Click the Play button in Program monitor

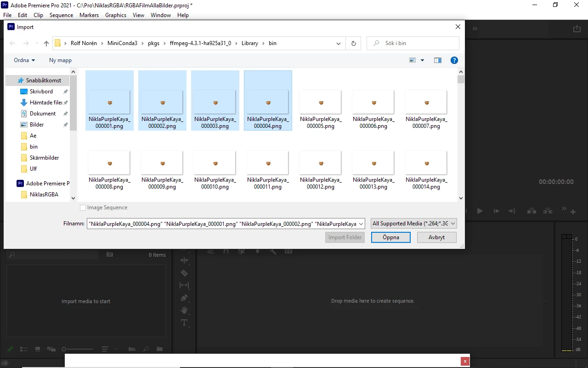480,211
